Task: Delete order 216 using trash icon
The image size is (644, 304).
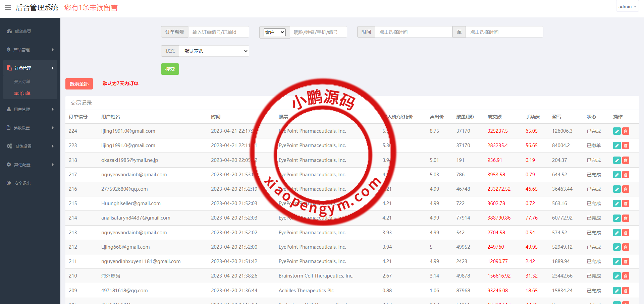Action: 626,189
